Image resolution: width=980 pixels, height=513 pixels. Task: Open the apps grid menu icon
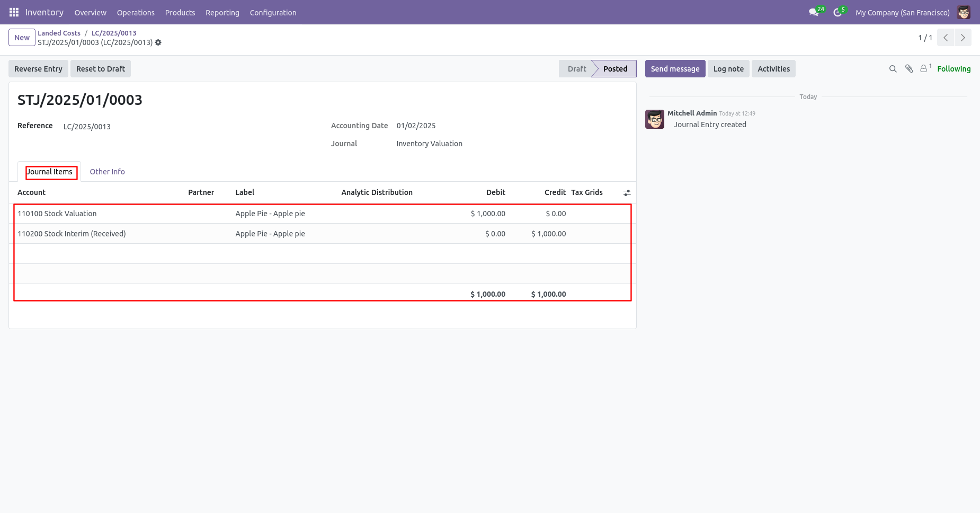click(14, 12)
